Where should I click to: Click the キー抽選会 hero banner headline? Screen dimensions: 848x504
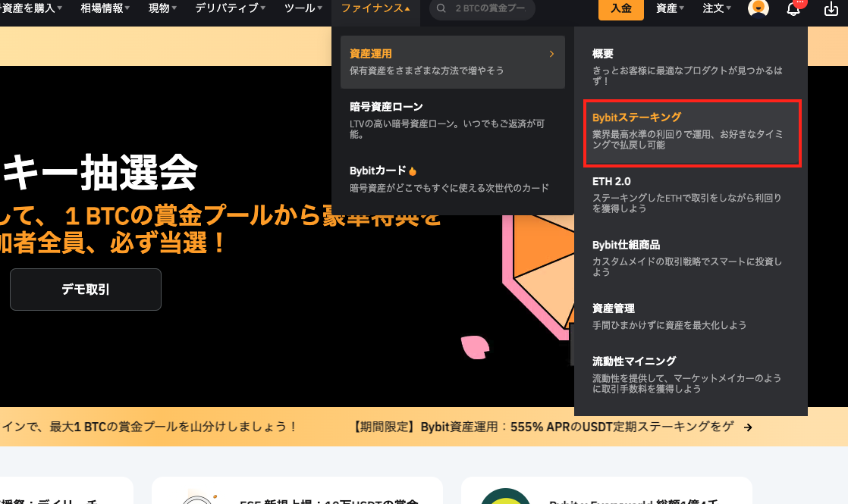[x=99, y=172]
